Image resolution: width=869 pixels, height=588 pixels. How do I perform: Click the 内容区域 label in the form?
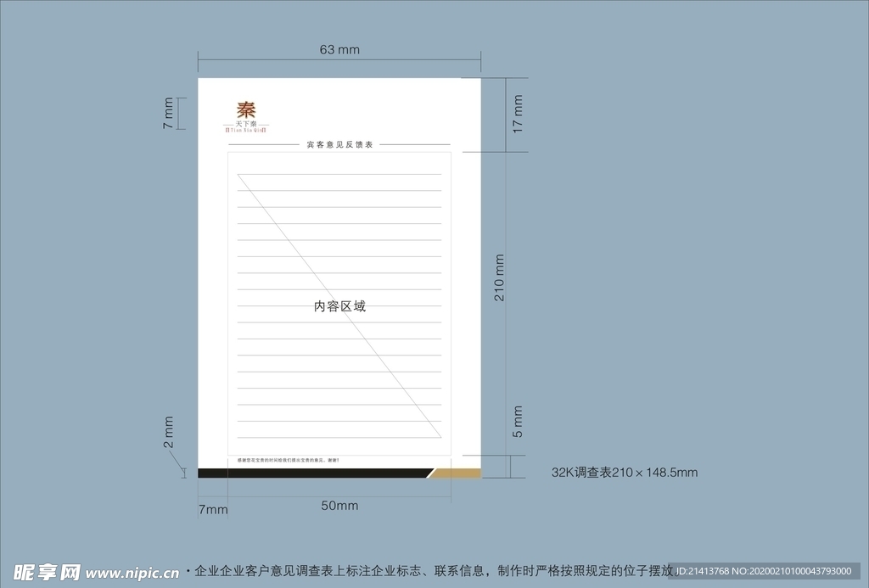click(x=339, y=306)
